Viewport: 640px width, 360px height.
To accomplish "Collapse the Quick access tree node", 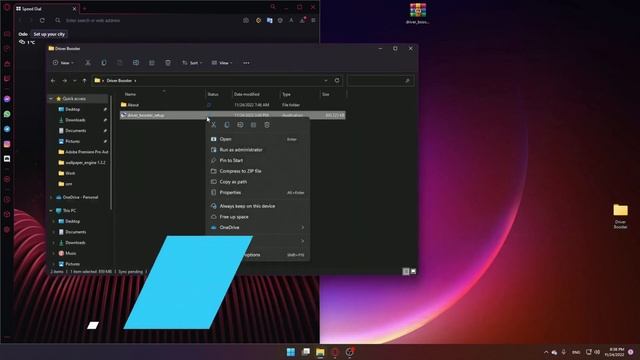I will point(51,99).
